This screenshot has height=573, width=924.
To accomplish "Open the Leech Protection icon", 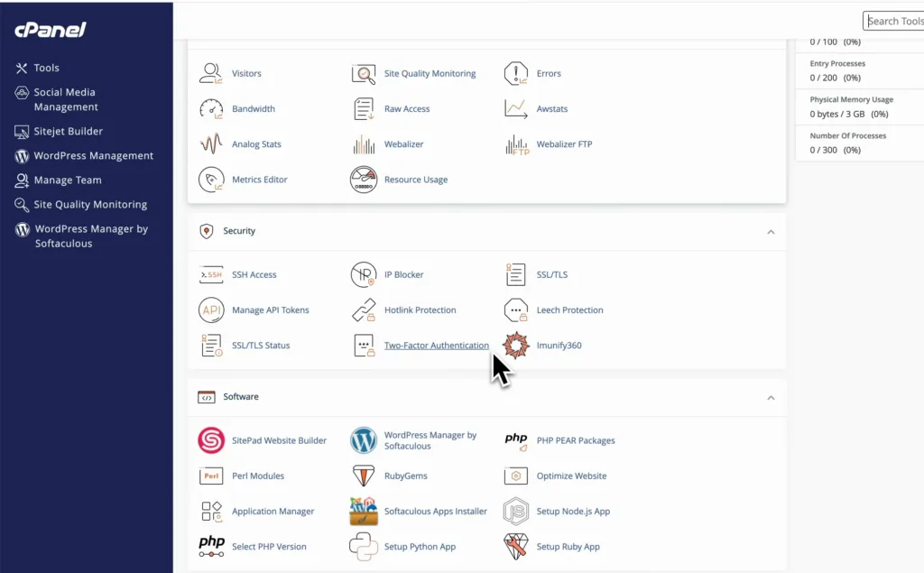I will [x=515, y=310].
